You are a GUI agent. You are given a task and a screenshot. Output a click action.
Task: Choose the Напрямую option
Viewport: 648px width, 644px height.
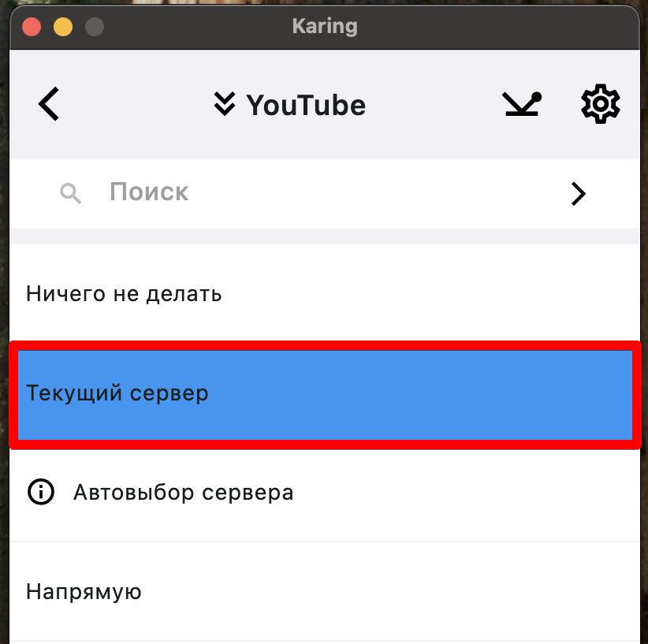point(325,591)
